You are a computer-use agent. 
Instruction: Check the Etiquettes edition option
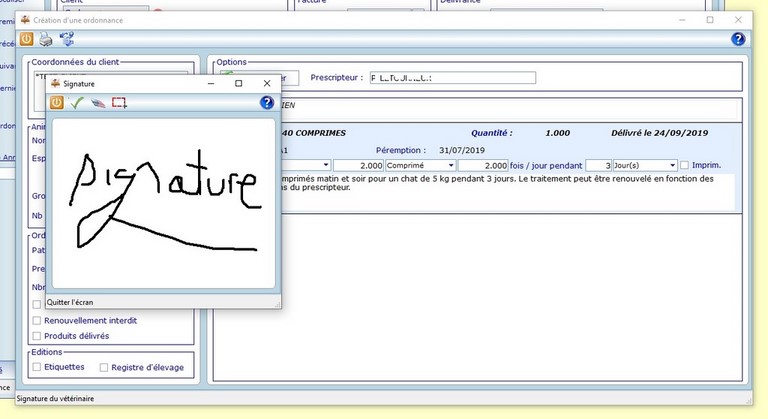[38, 367]
